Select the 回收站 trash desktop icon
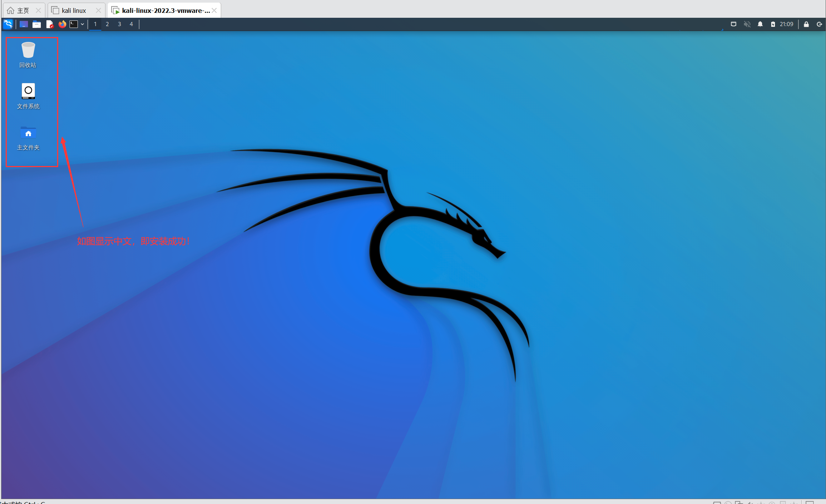Screen dimensions: 826x504 tap(28, 55)
